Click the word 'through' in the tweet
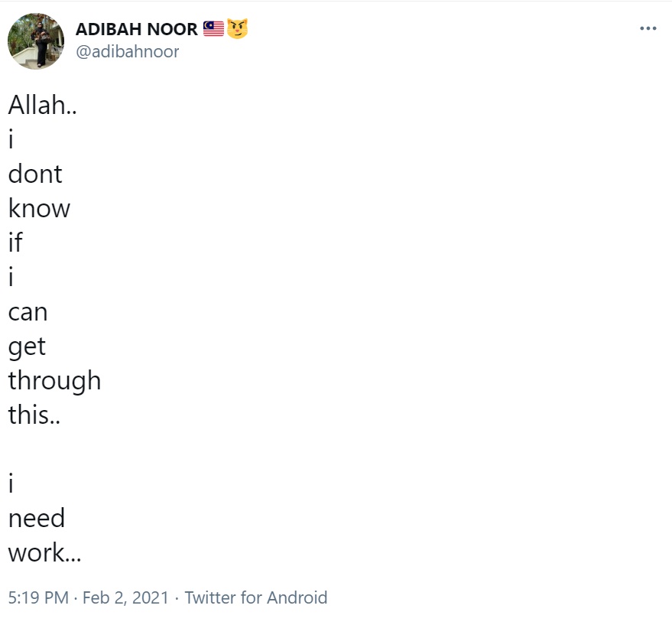The width and height of the screenshot is (672, 625). pyautogui.click(x=54, y=381)
